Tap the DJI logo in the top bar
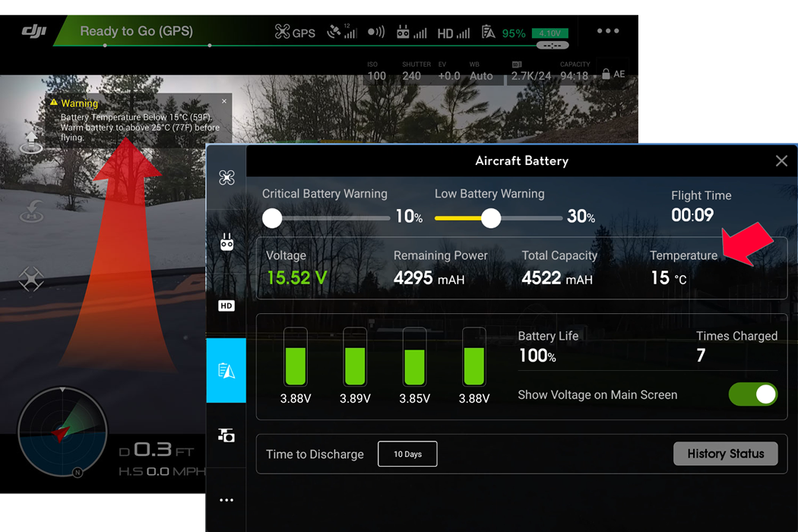The image size is (798, 532). (34, 32)
